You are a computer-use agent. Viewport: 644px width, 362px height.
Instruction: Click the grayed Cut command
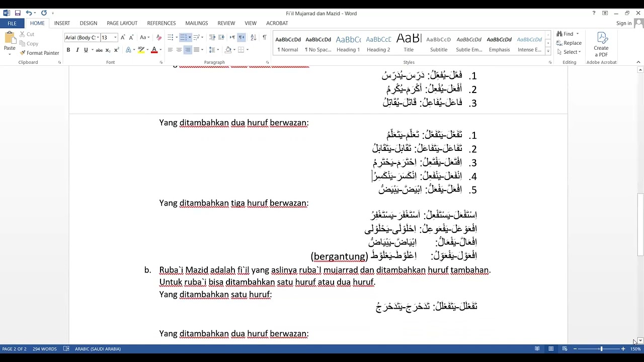coord(27,34)
